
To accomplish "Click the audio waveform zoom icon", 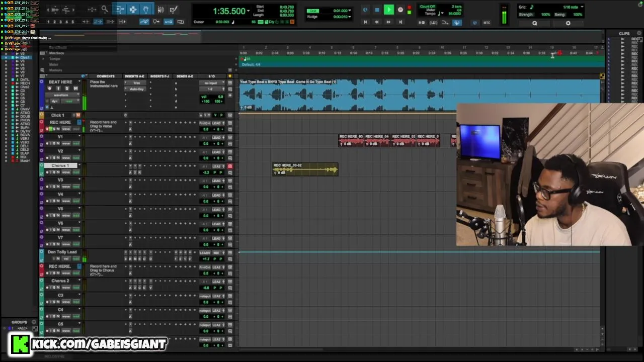I will (x=55, y=10).
